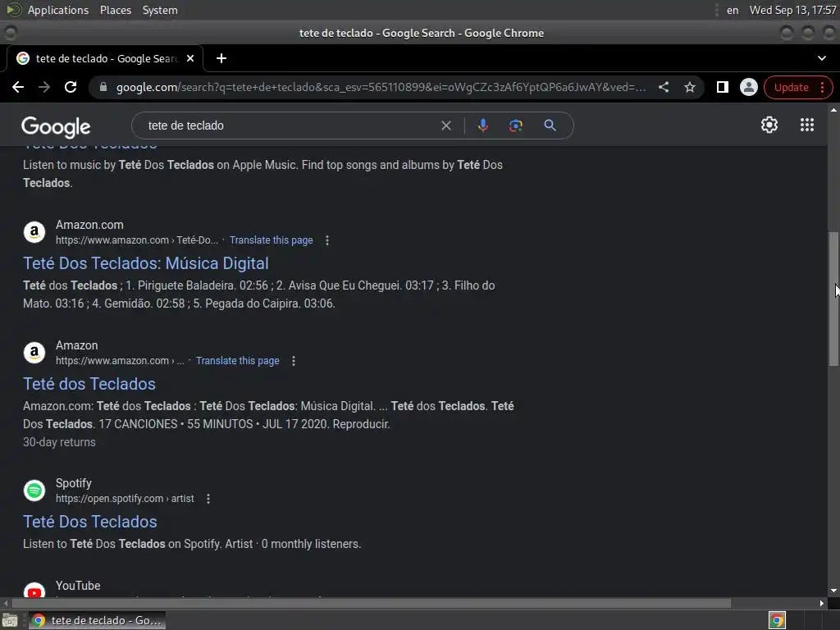The height and width of the screenshot is (630, 840).
Task: Click the Spotify site name text
Action: point(73,483)
